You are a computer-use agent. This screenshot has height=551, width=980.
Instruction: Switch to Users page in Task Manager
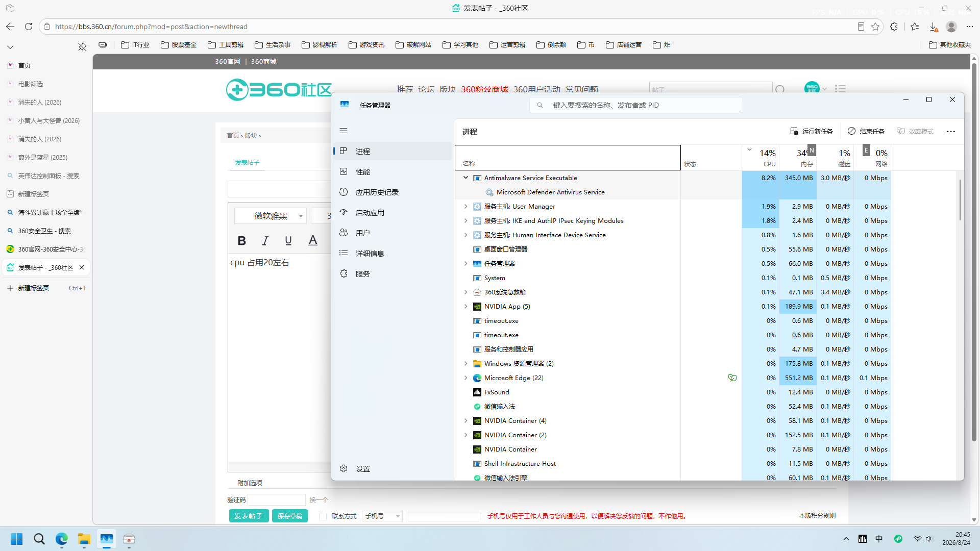point(393,233)
